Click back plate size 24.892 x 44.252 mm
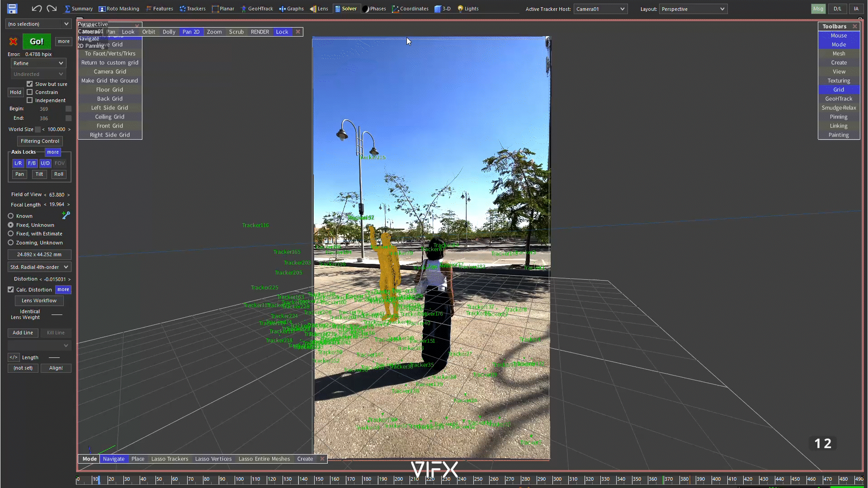This screenshot has width=868, height=488. (x=39, y=254)
